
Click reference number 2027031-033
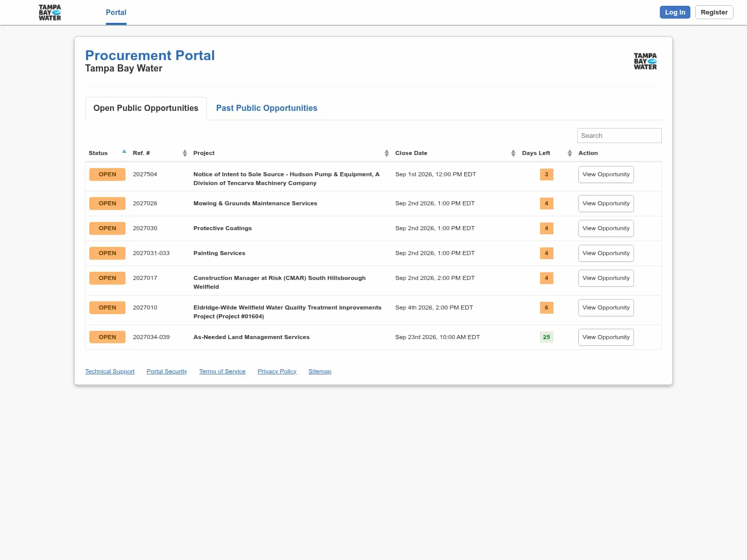(x=151, y=253)
